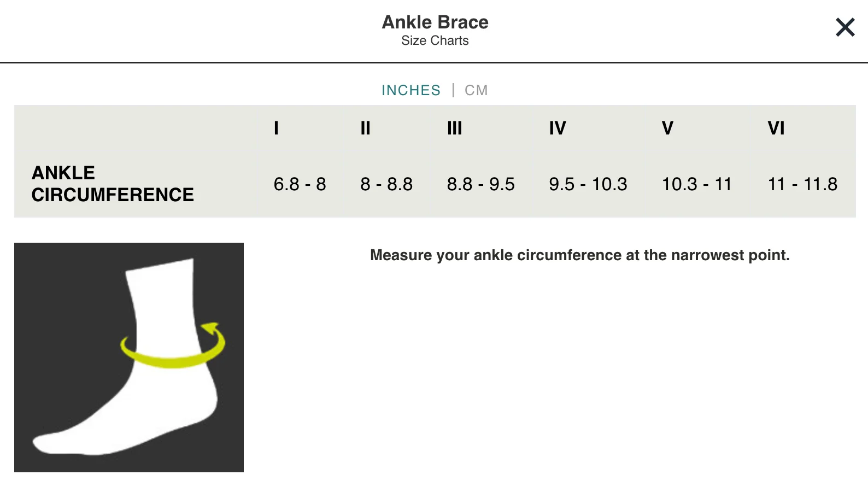Switch units to CM
868x504 pixels.
(x=476, y=90)
